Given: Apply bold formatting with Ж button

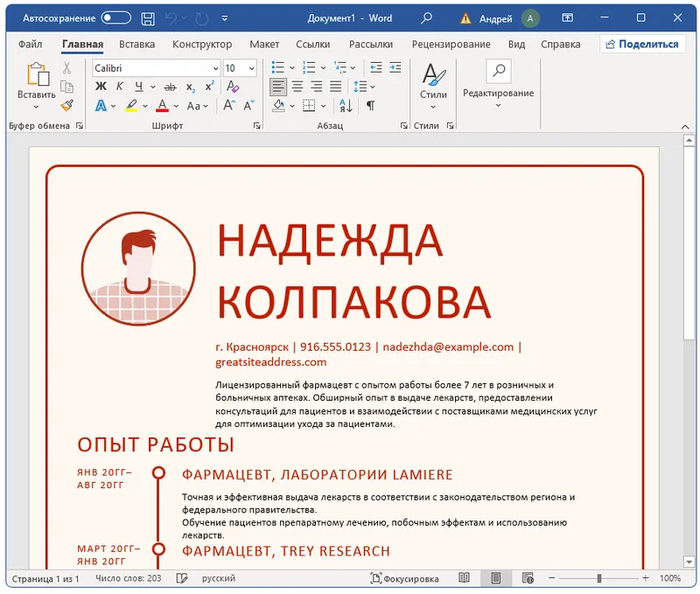Looking at the screenshot, I should click(x=100, y=87).
